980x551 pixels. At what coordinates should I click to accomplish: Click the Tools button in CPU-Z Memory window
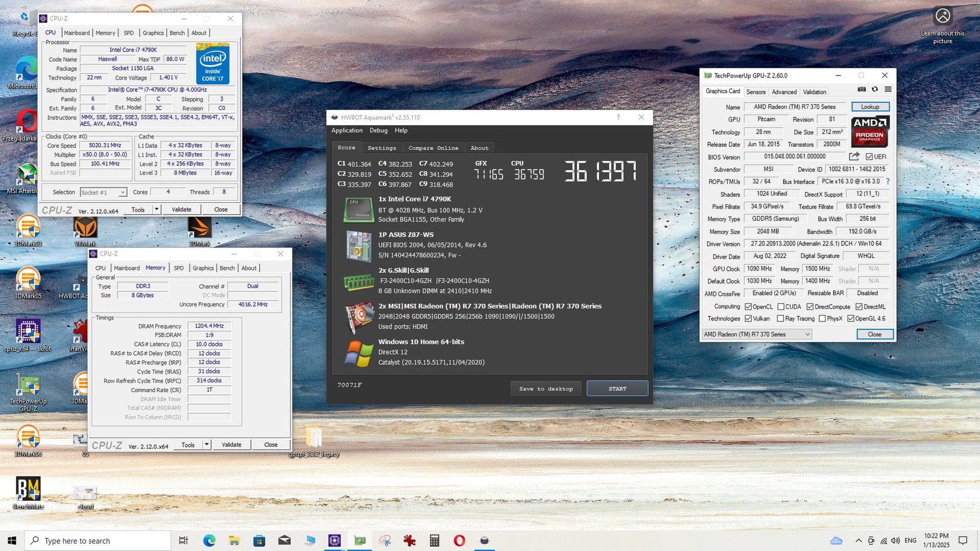[188, 445]
